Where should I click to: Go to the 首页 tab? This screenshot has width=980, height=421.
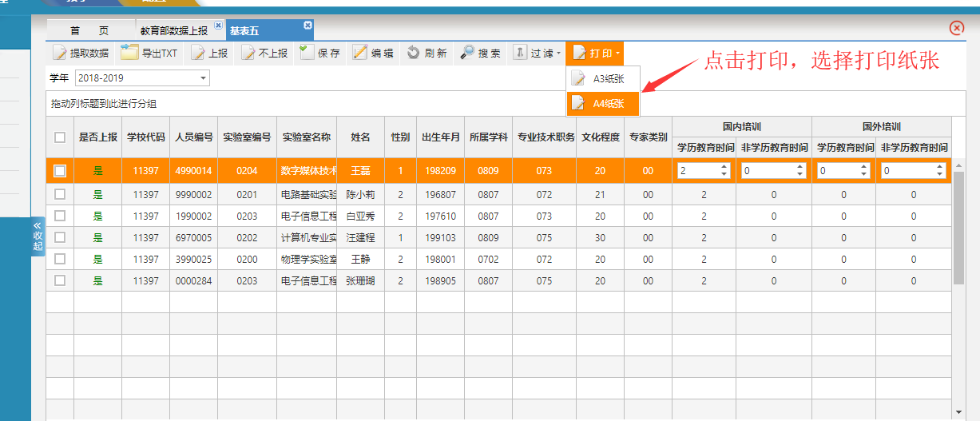tap(89, 31)
